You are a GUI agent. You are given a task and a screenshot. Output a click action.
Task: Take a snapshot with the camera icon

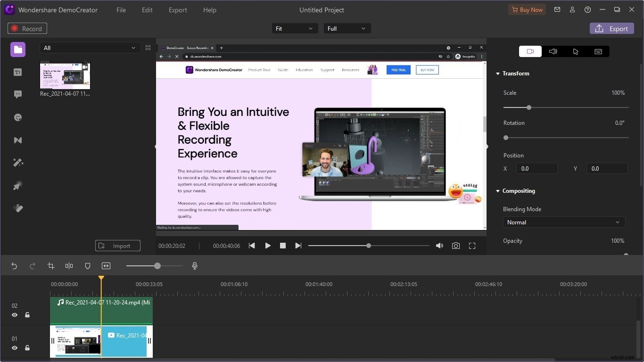(x=455, y=246)
